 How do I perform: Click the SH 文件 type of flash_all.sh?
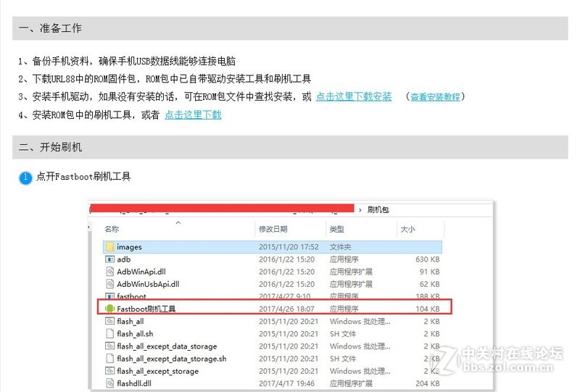[x=342, y=333]
